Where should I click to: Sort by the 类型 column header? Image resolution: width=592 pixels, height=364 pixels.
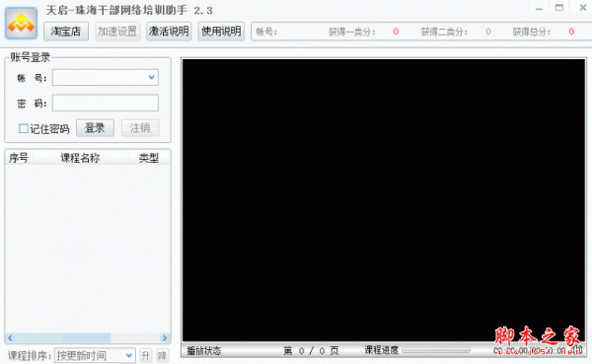(149, 158)
